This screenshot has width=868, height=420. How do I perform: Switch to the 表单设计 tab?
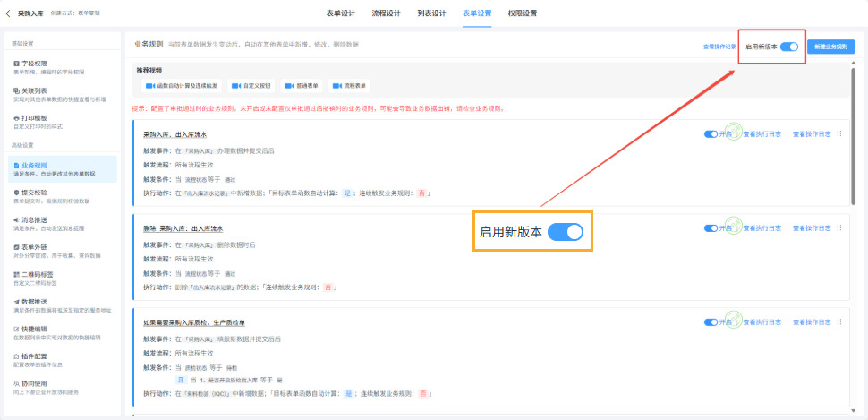340,13
